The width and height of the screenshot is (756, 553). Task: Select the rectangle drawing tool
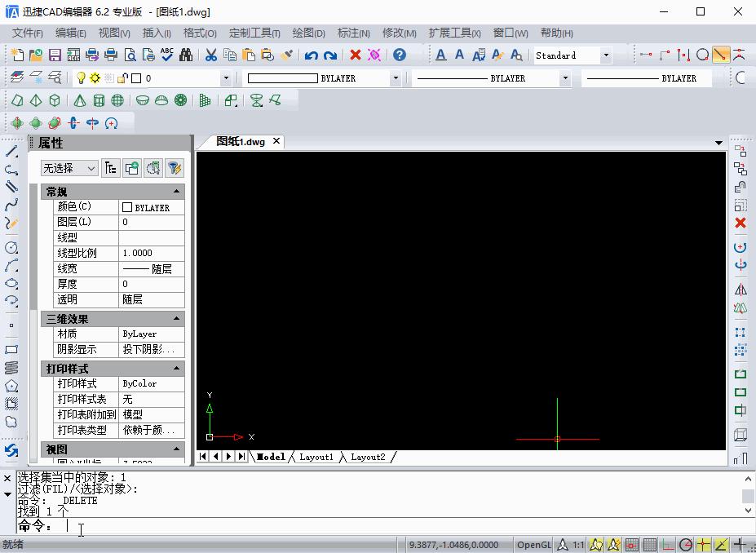(x=11, y=350)
